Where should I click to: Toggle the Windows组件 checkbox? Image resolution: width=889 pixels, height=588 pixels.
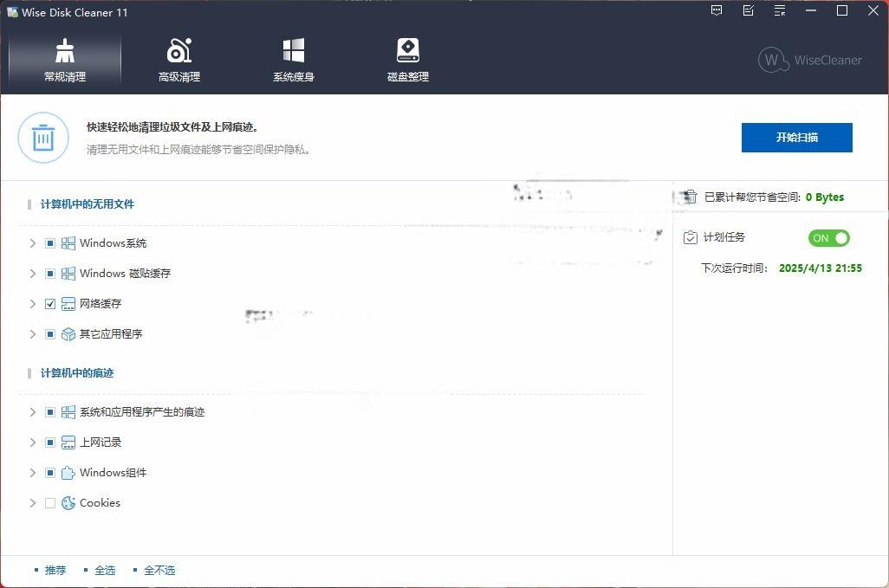coord(50,473)
